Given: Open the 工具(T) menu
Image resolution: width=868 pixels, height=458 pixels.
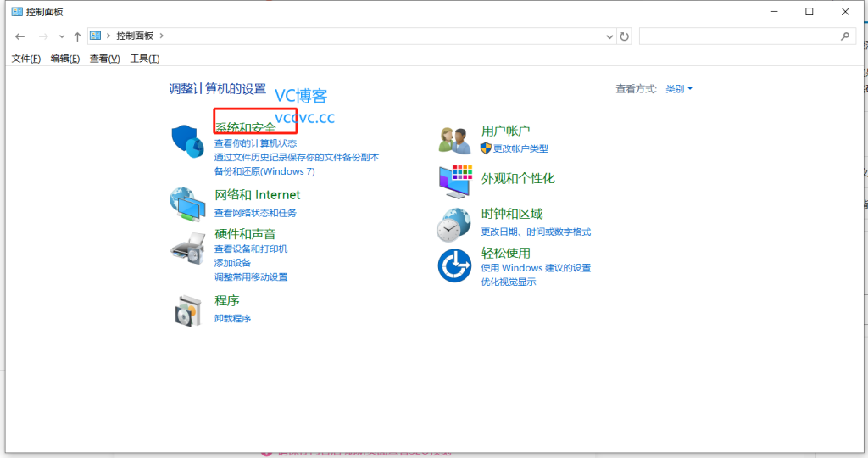Looking at the screenshot, I should point(144,59).
